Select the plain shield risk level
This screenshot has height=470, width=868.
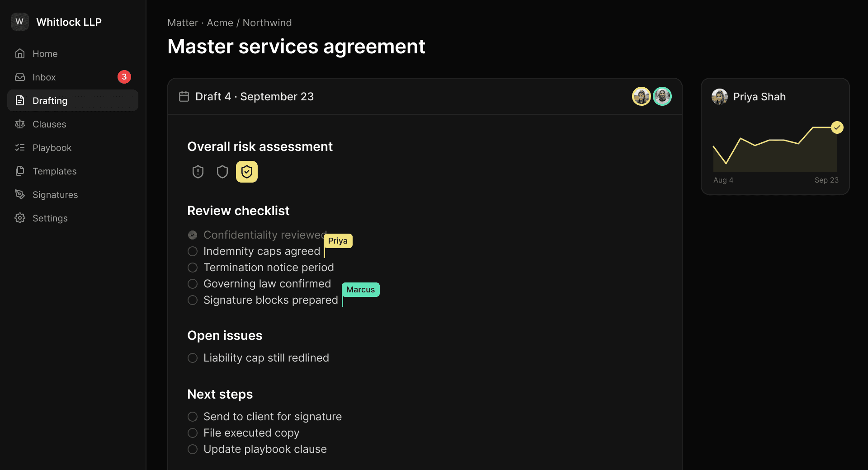(222, 172)
